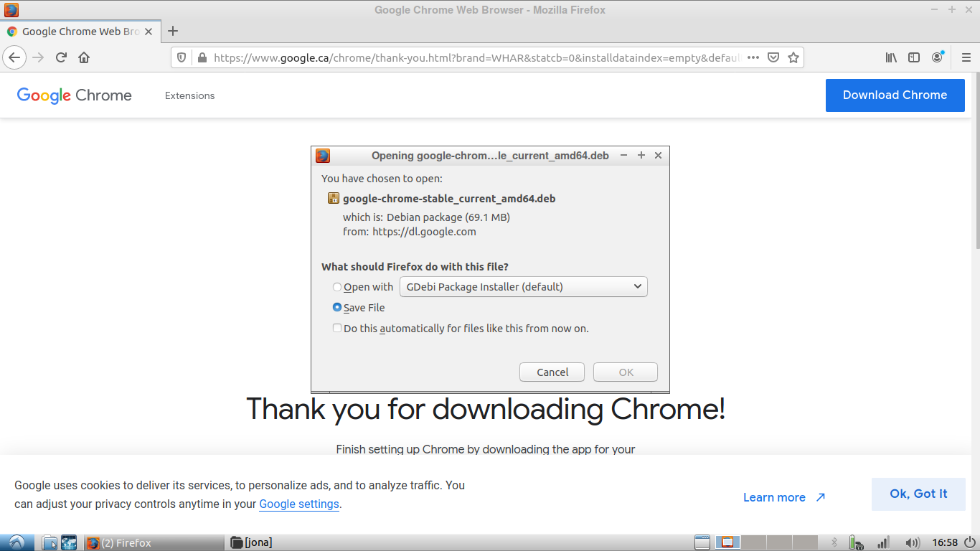Confirm the dialog with OK
The width and height of the screenshot is (980, 551).
(626, 372)
